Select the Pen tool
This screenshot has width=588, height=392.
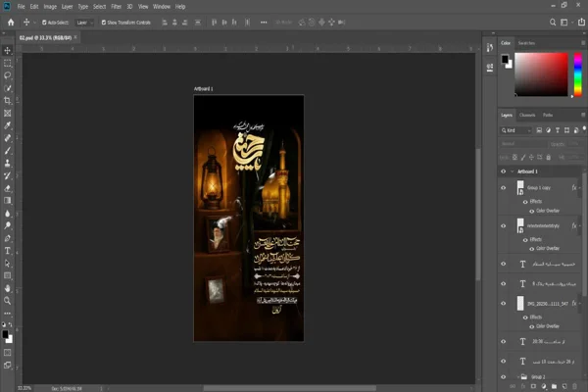(7, 238)
